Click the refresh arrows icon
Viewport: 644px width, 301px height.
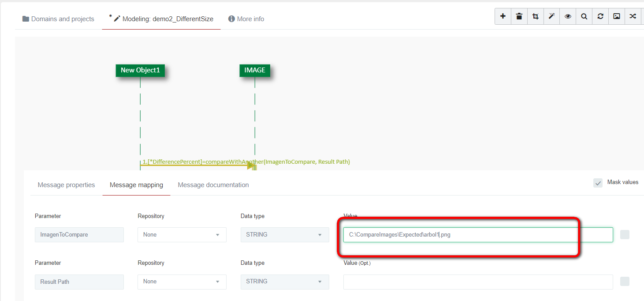coord(600,16)
